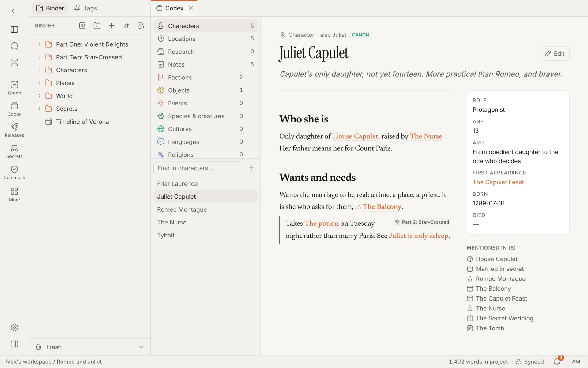Viewport: 588px width, 368px height.
Task: Expand Part One: Violent Delights folder
Action: point(39,44)
